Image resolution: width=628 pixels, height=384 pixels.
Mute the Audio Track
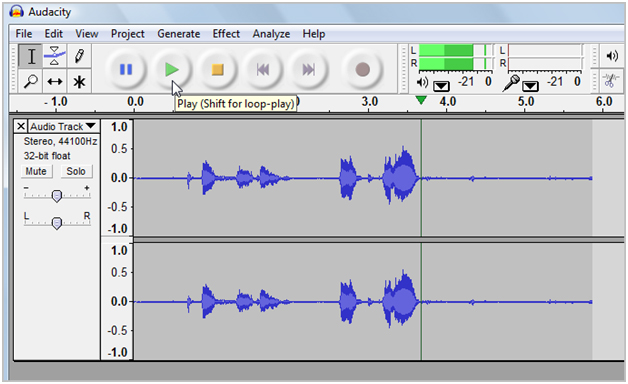36,171
